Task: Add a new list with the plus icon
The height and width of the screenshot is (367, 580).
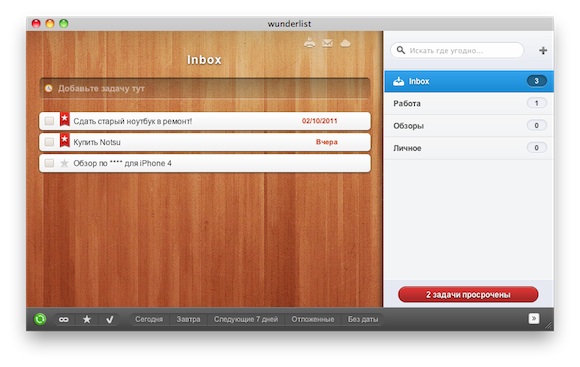Action: [x=543, y=51]
